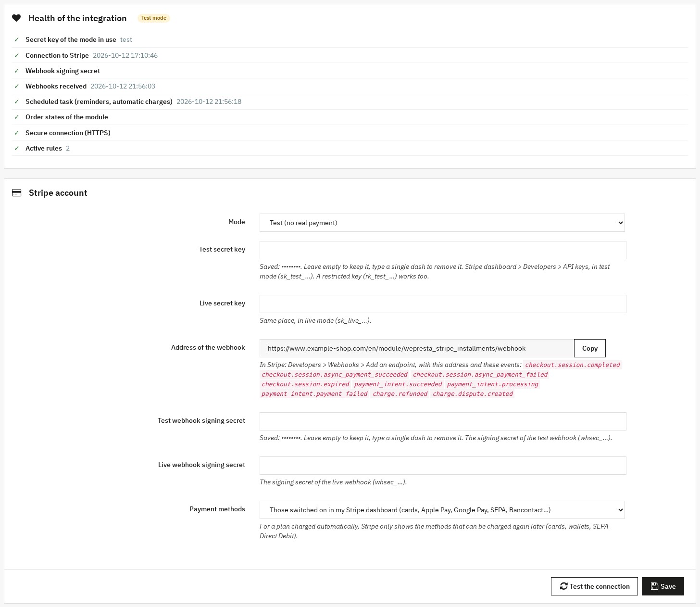Focus the Live secret key field

tap(443, 304)
